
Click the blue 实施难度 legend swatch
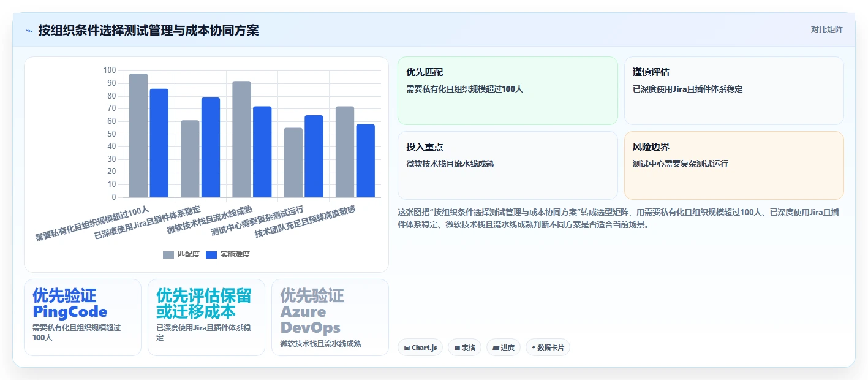point(211,255)
